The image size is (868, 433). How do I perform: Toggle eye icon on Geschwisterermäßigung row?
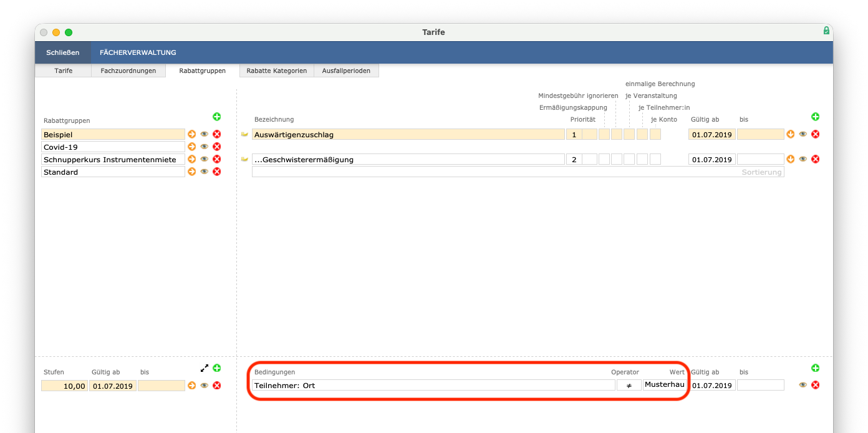click(803, 159)
